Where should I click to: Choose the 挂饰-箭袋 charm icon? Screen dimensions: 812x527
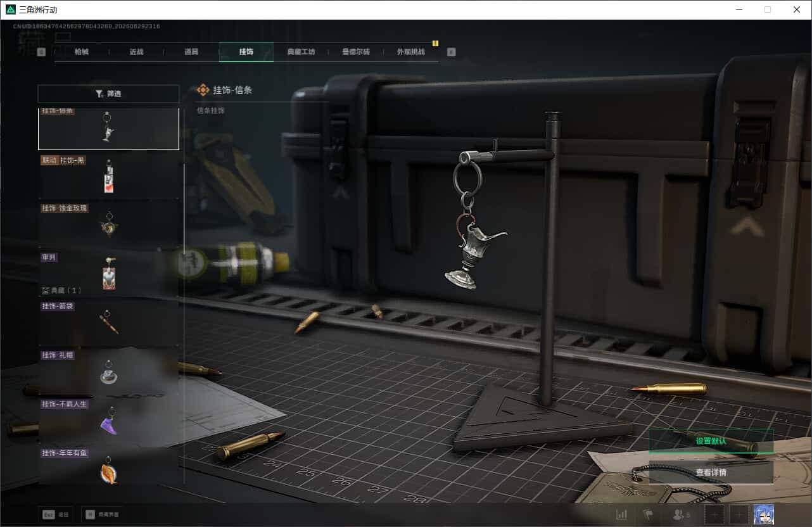tap(108, 322)
